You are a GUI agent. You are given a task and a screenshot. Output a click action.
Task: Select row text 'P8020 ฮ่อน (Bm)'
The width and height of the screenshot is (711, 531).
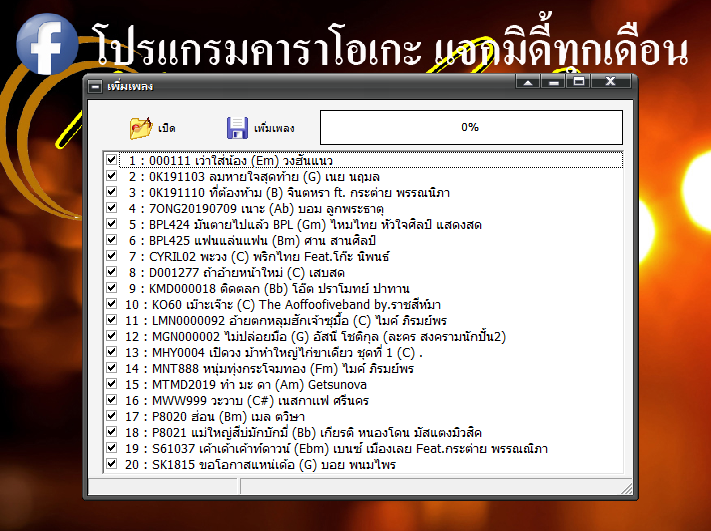200,416
